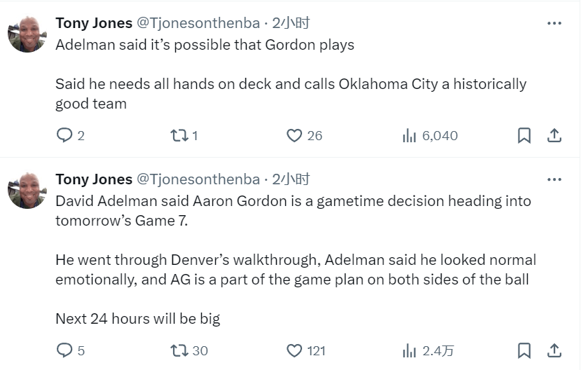This screenshot has height=370, width=588.
Task: Open Tony Jones avatar on second tweet
Action: coord(27,191)
